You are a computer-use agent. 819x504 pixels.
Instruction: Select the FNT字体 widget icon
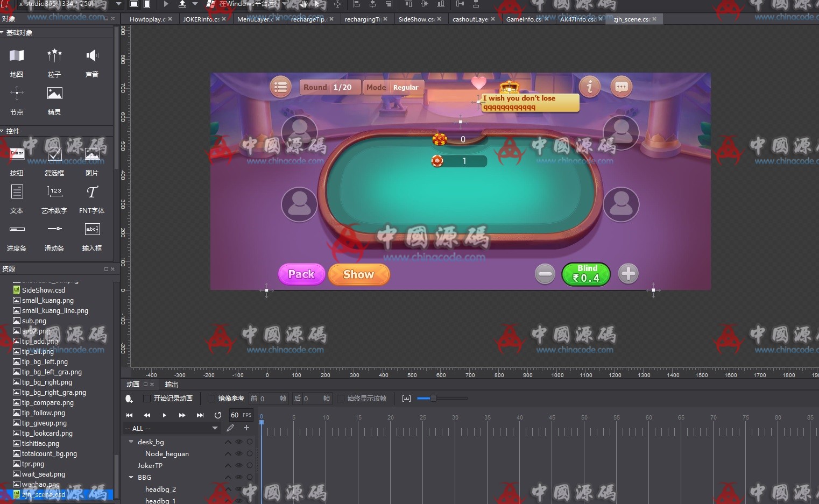(x=92, y=191)
